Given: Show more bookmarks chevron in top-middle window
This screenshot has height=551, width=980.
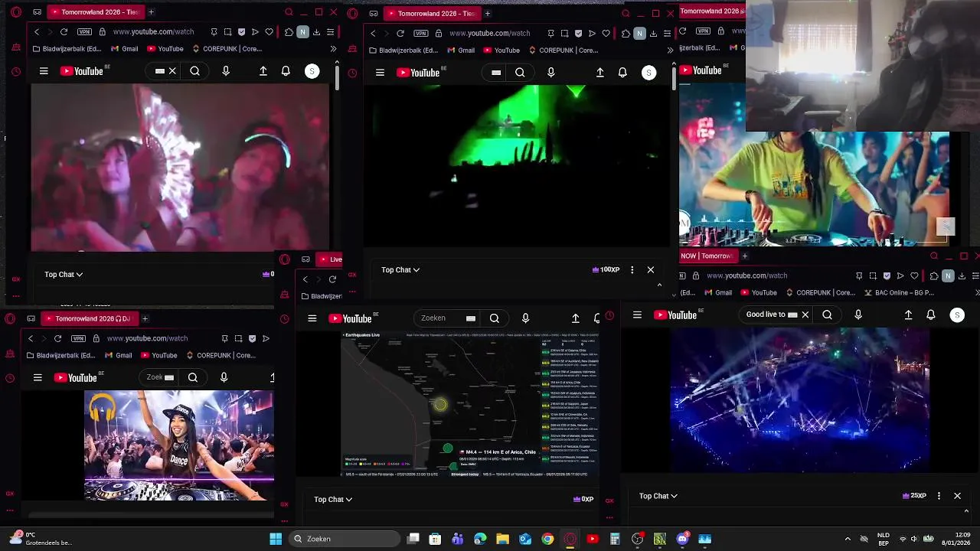Looking at the screenshot, I should (x=671, y=51).
